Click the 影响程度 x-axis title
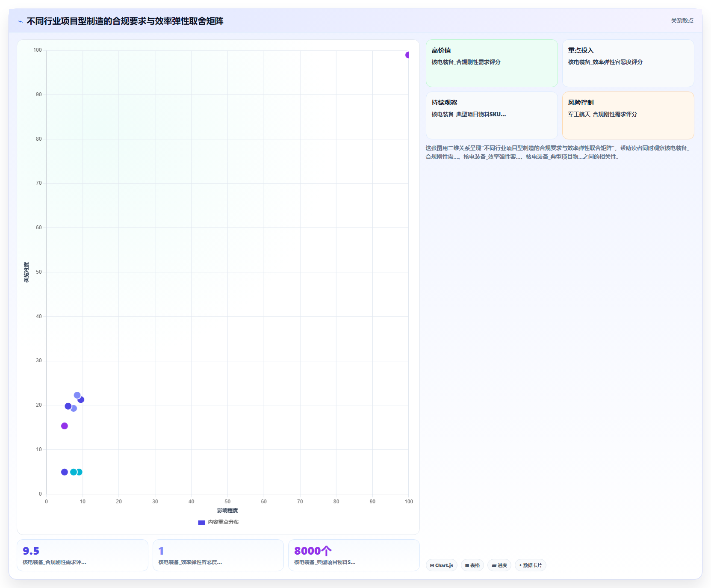The image size is (711, 588). (x=227, y=511)
